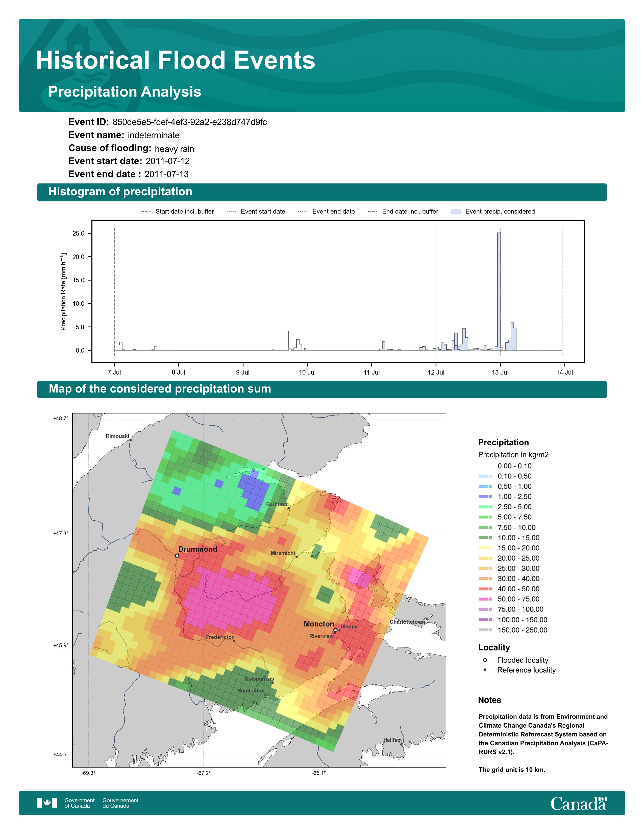Click the 30.00 - 40.00 legend color swatch
Screen dimensions: 644x834
point(485,579)
